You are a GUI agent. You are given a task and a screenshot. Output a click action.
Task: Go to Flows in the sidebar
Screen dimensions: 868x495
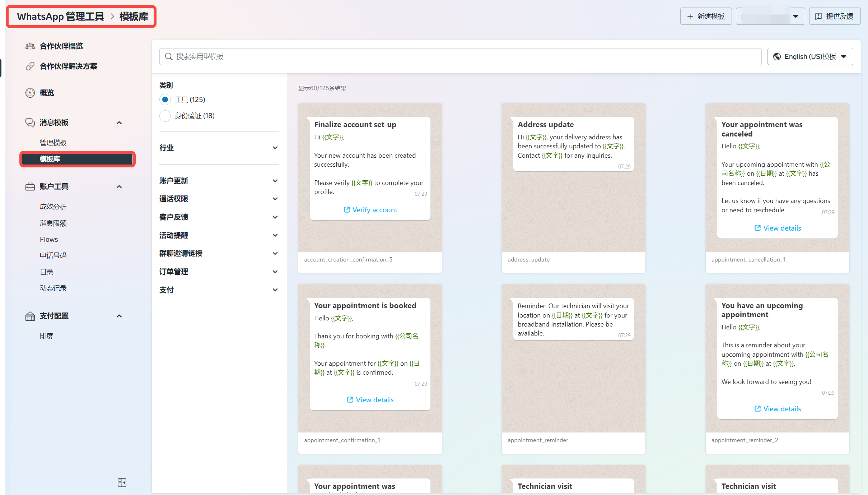49,239
